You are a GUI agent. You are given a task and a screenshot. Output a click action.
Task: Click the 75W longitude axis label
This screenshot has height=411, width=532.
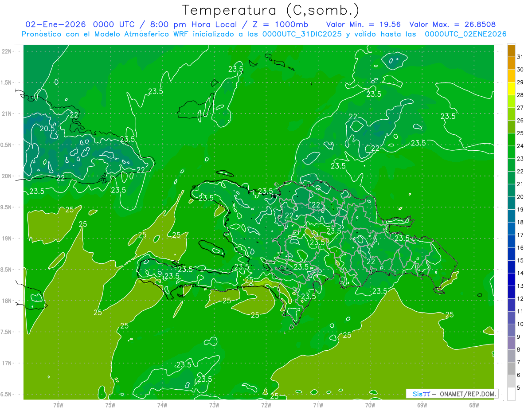tap(110, 405)
